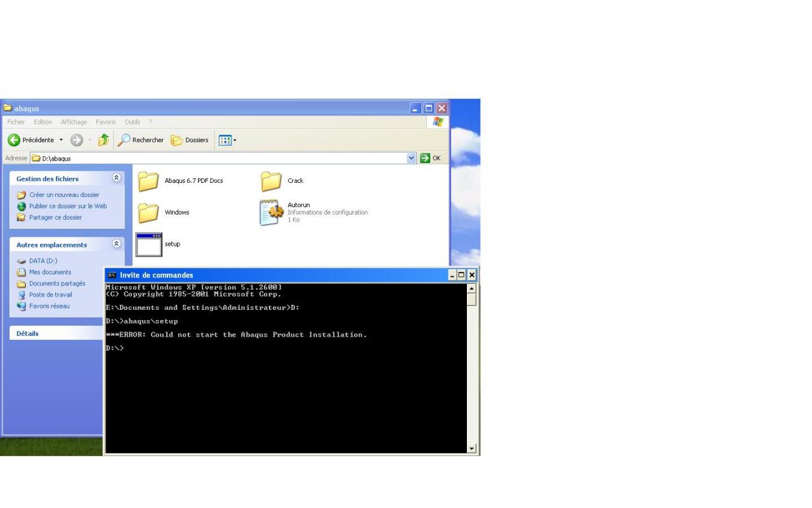Open the Favoris menu
The width and height of the screenshot is (812, 508).
pos(106,122)
